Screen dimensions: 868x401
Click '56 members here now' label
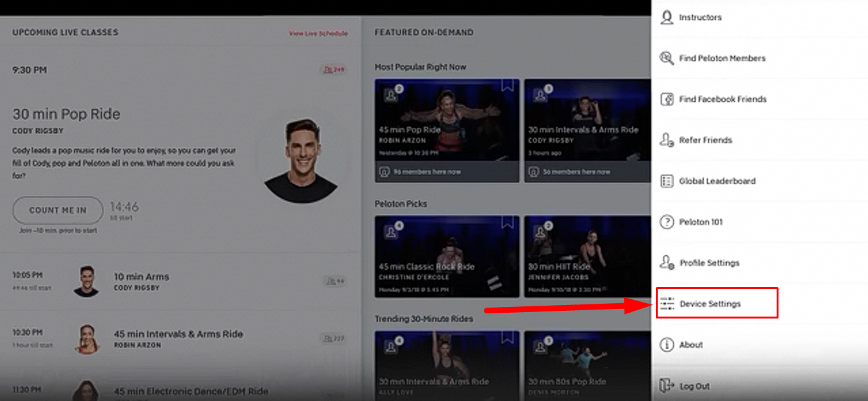pos(577,172)
